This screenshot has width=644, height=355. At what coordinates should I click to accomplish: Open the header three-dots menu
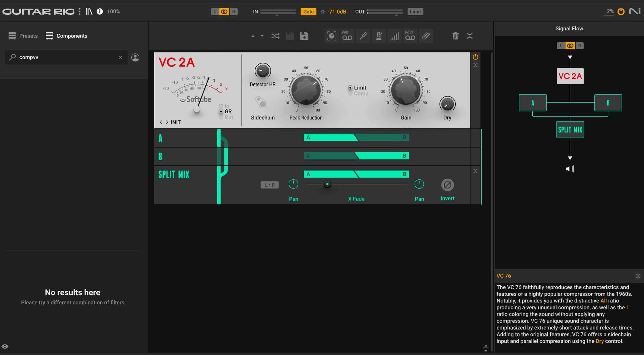[x=79, y=12]
